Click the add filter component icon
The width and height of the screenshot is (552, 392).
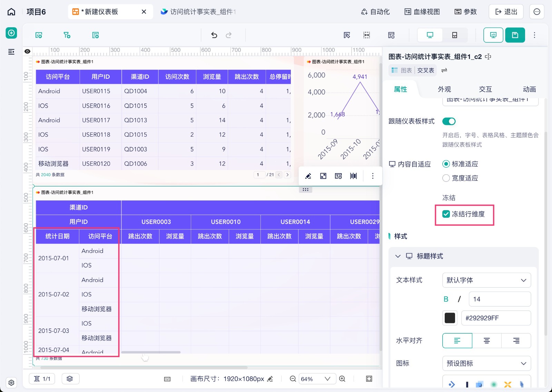click(67, 35)
